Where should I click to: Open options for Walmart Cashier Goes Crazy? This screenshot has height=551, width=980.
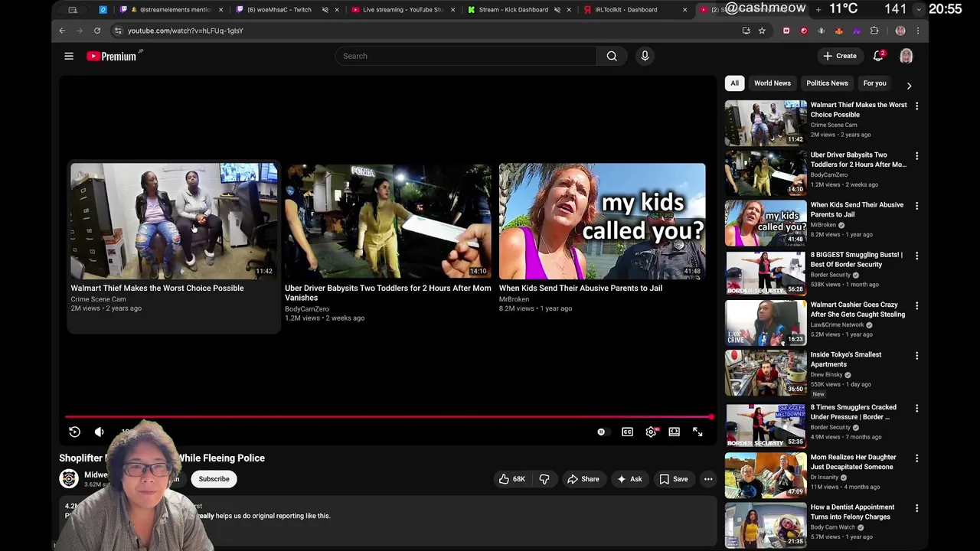(x=916, y=305)
